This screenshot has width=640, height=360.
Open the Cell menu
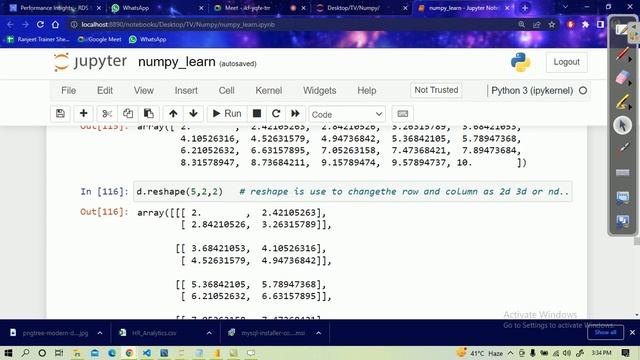coord(227,91)
